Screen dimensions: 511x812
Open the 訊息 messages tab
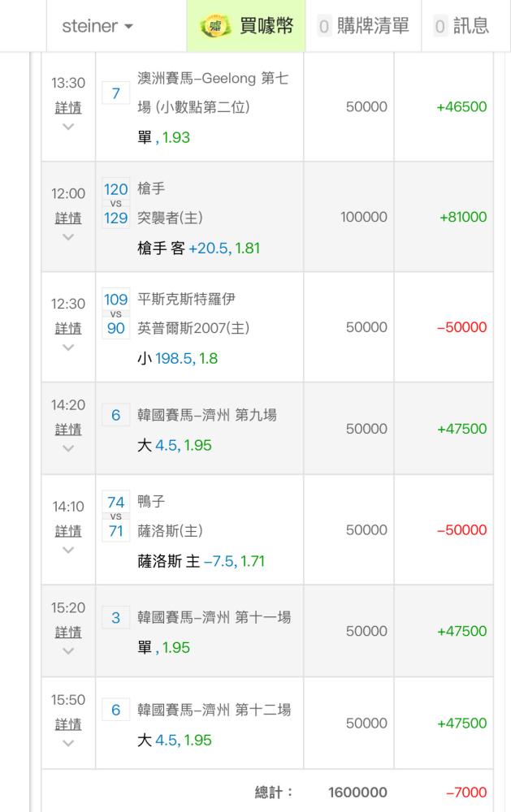pos(461,26)
